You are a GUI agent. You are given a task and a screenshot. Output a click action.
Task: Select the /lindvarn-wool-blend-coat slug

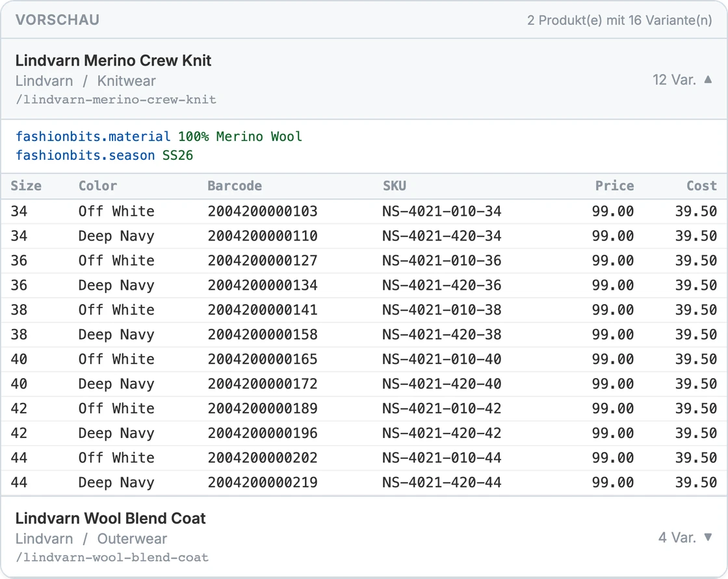pos(112,557)
